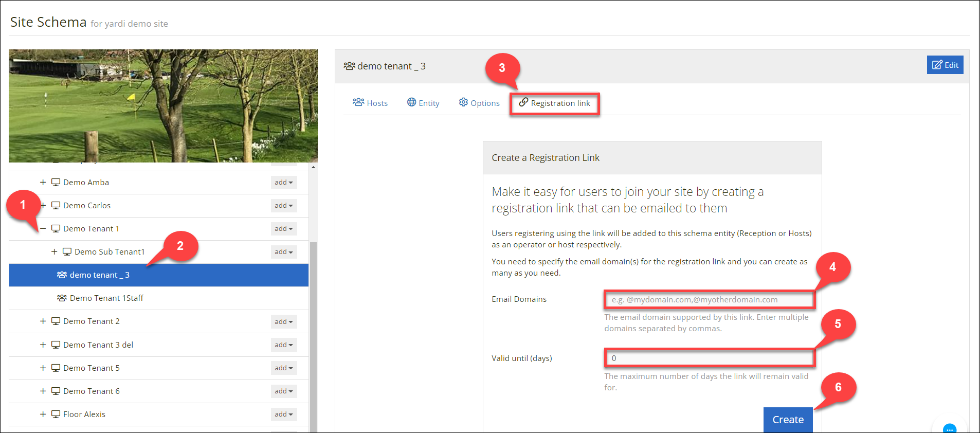Screen dimensions: 980x433
Task: Select the Registration link tab
Action: pyautogui.click(x=555, y=103)
